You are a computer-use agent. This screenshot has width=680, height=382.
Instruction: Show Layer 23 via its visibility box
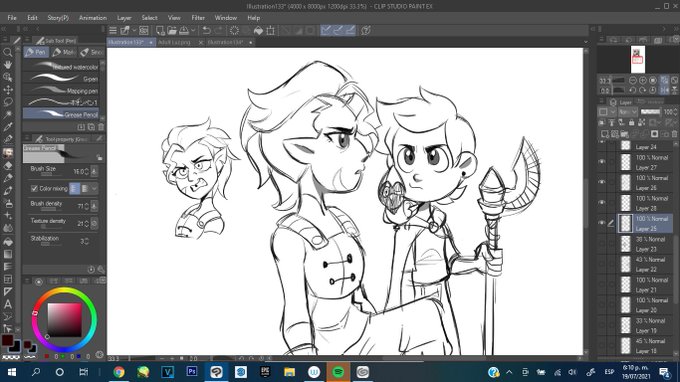(x=602, y=243)
